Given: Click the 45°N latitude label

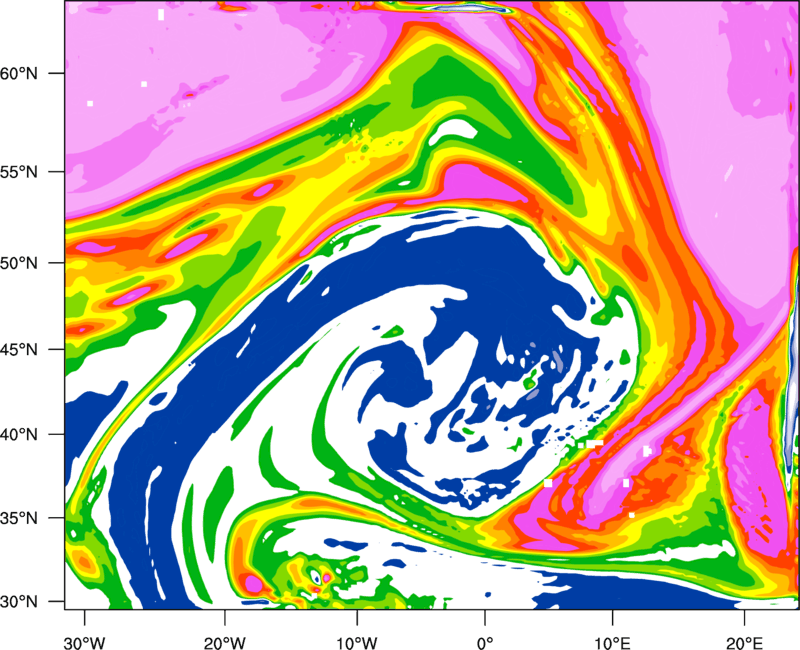Looking at the screenshot, I should point(19,350).
